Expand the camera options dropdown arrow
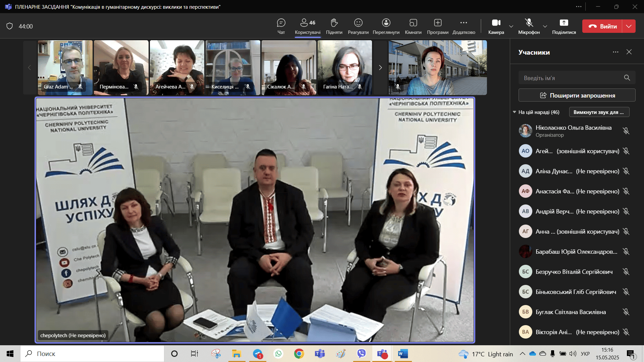Viewport: 644px width, 362px height. [511, 26]
